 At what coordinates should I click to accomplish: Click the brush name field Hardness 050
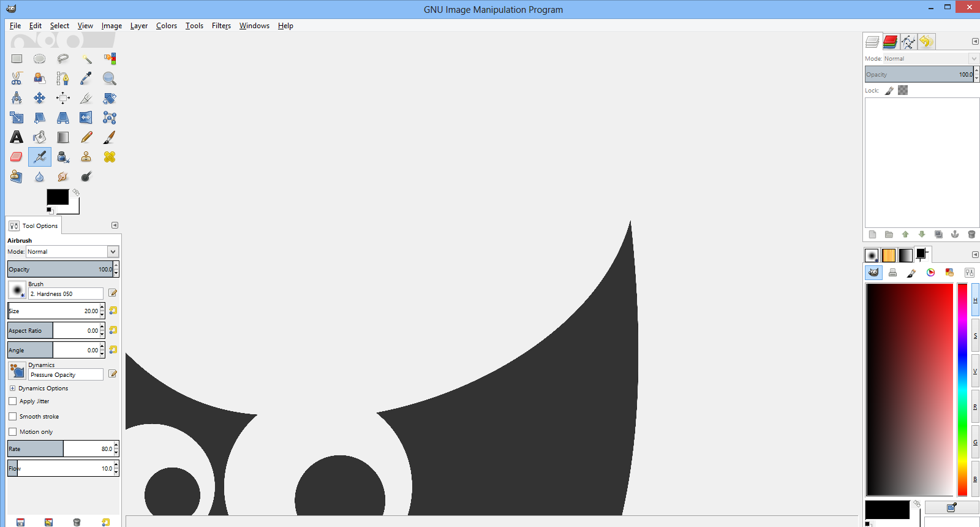[66, 294]
